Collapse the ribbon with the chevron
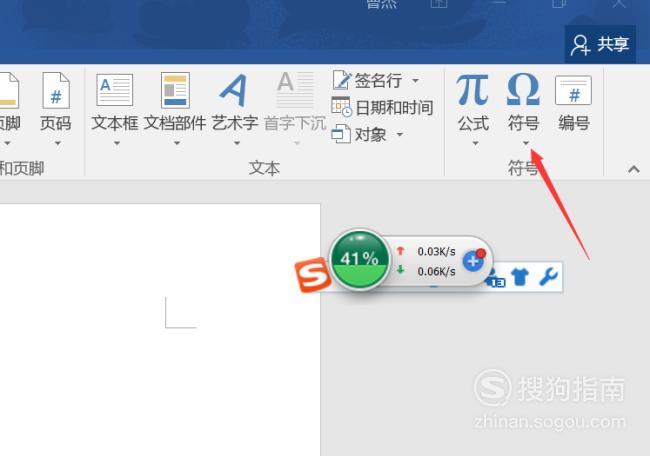The image size is (650, 456). (x=633, y=169)
